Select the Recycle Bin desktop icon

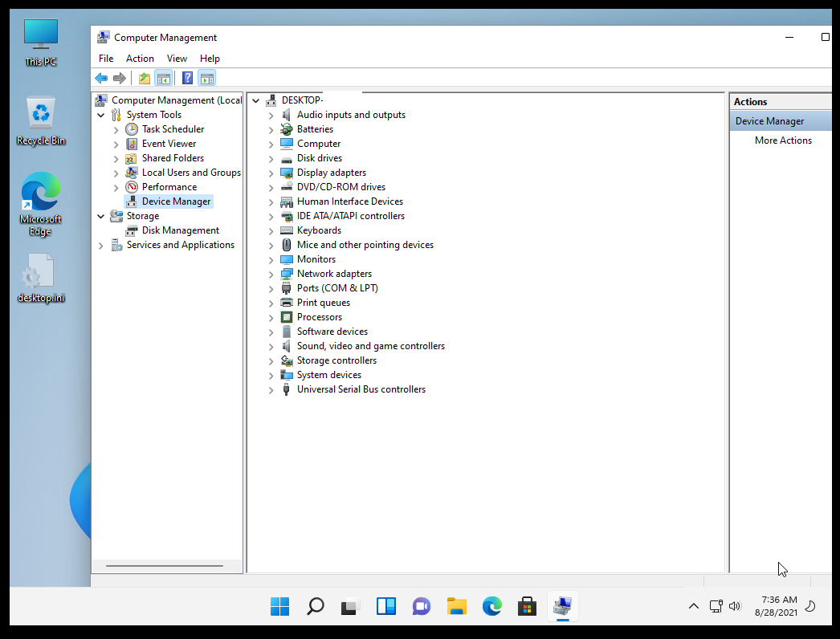(41, 121)
